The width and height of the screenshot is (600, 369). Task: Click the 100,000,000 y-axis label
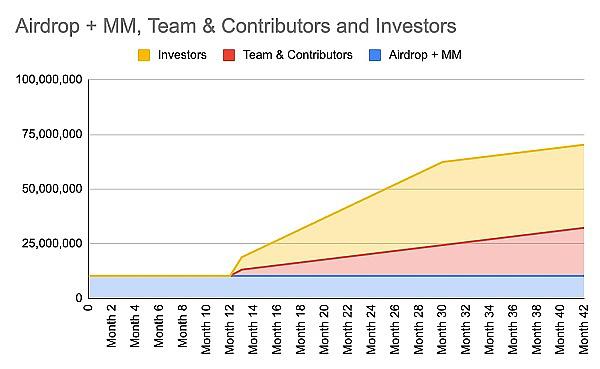(x=49, y=80)
